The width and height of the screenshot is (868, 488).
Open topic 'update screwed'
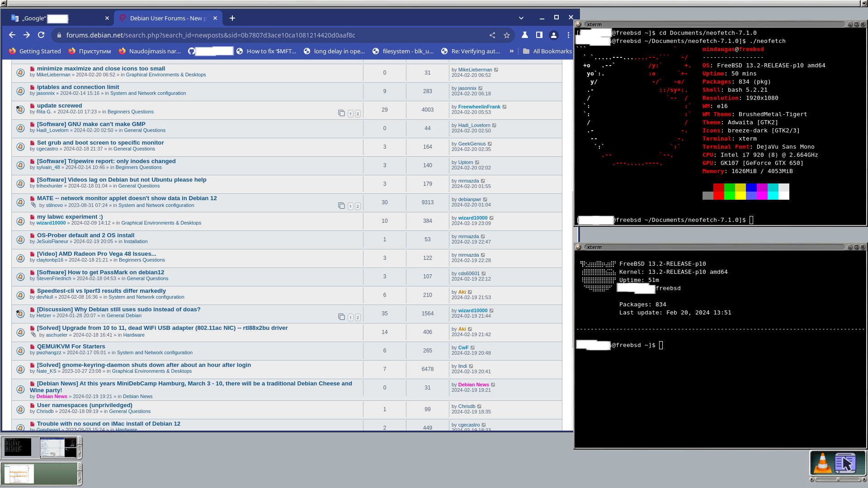(x=59, y=106)
